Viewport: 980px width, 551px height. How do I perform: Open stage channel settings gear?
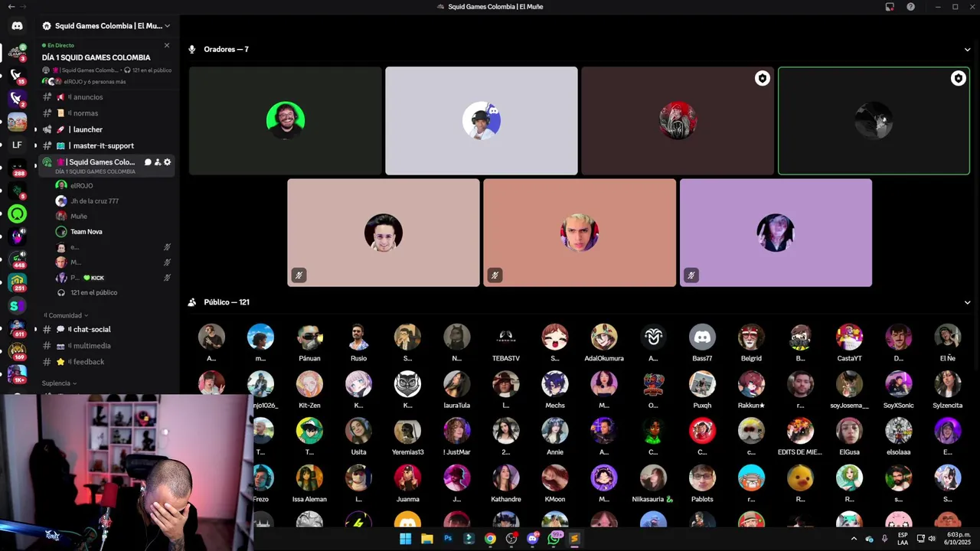pos(168,162)
